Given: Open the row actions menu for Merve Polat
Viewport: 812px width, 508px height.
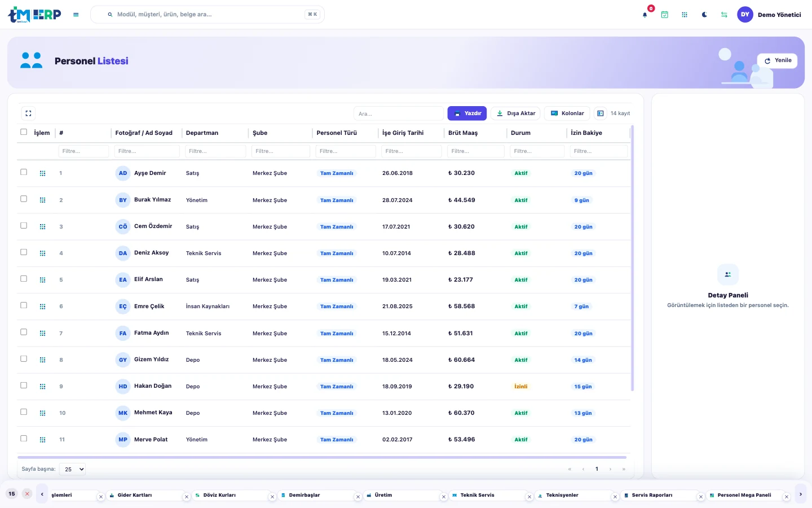Looking at the screenshot, I should 43,440.
